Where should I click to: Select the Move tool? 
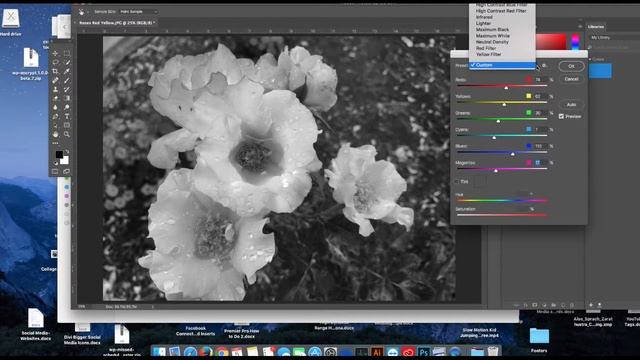pos(55,53)
